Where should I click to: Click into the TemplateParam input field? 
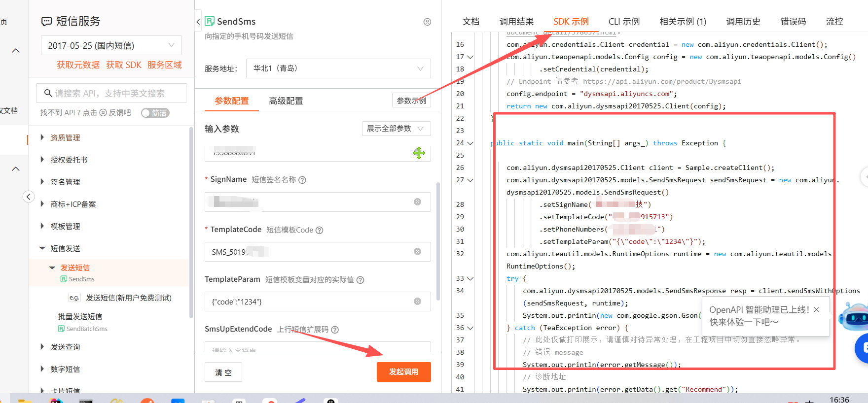coord(318,302)
